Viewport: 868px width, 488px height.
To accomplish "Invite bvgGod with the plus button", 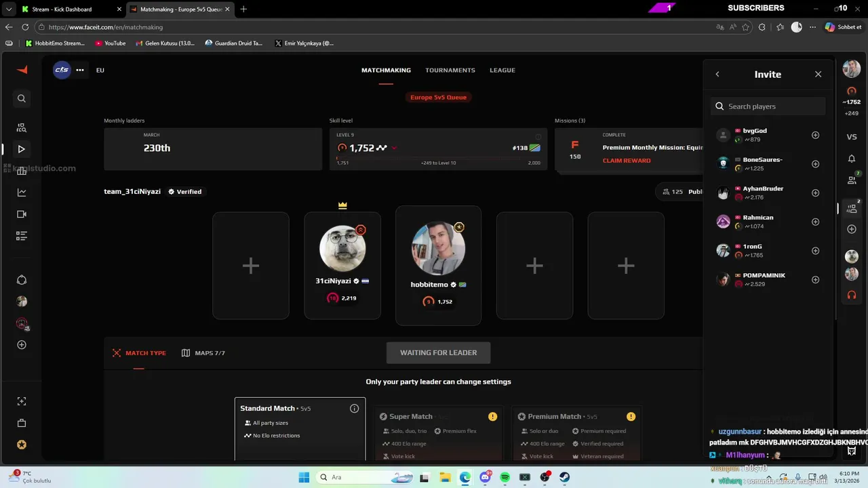I will point(816,135).
